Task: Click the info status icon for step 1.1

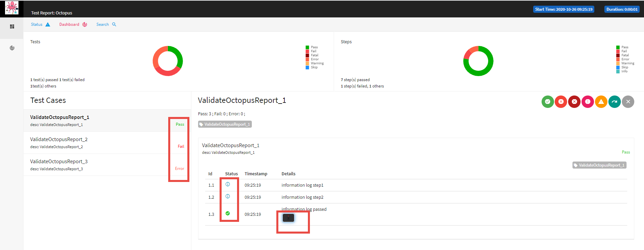Action: point(228,184)
